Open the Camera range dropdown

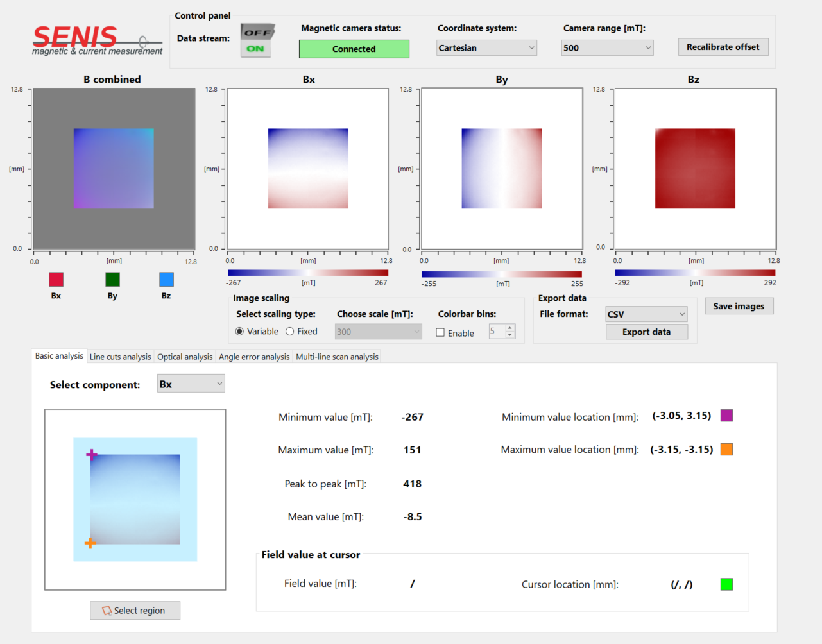pyautogui.click(x=607, y=48)
